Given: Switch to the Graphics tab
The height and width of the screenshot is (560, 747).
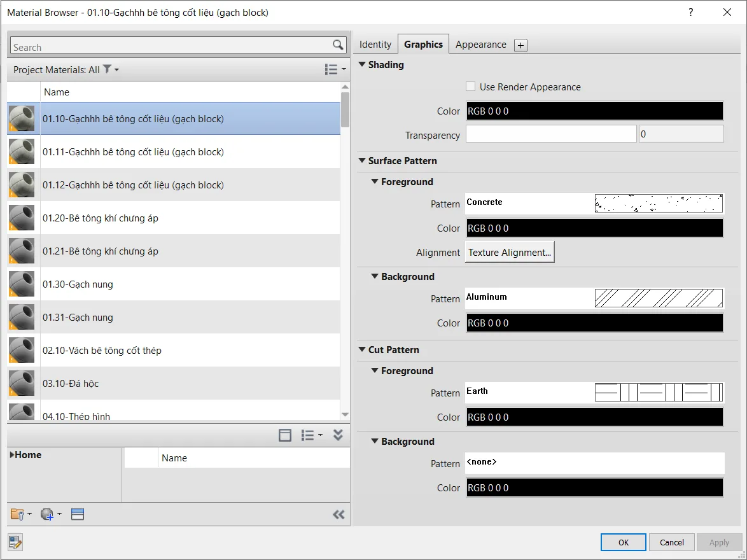Looking at the screenshot, I should [x=423, y=45].
